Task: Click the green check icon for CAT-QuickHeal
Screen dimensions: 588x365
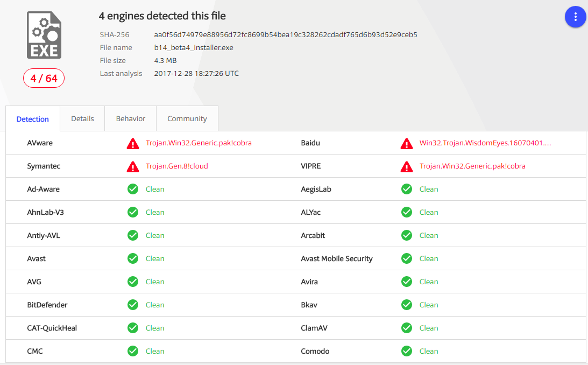Action: tap(133, 328)
